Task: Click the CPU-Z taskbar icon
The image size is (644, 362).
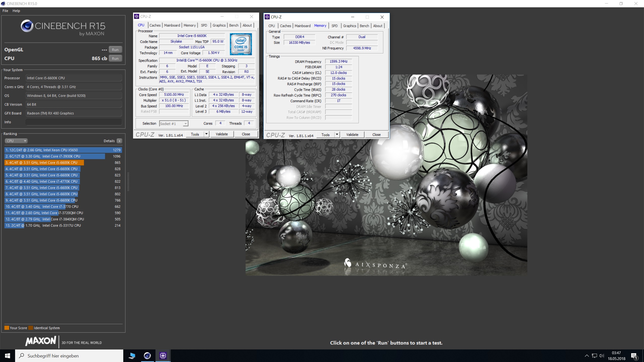Action: pyautogui.click(x=163, y=356)
